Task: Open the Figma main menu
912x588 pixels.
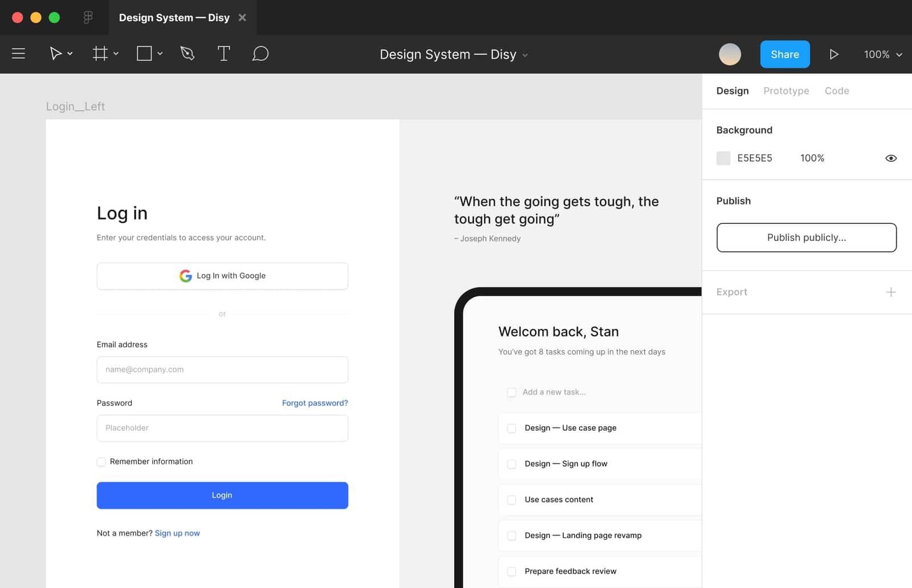Action: 18,54
